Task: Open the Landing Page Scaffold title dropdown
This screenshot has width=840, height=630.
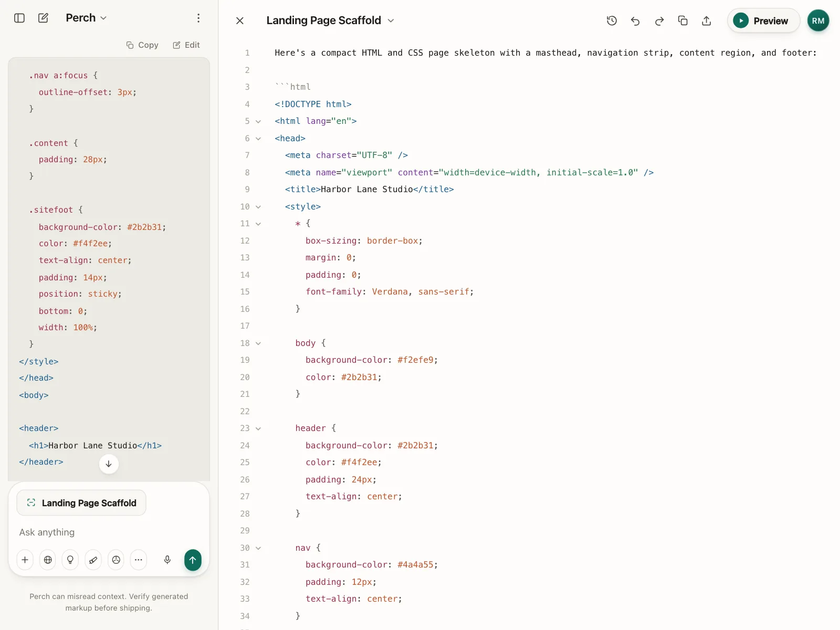Action: pyautogui.click(x=330, y=20)
